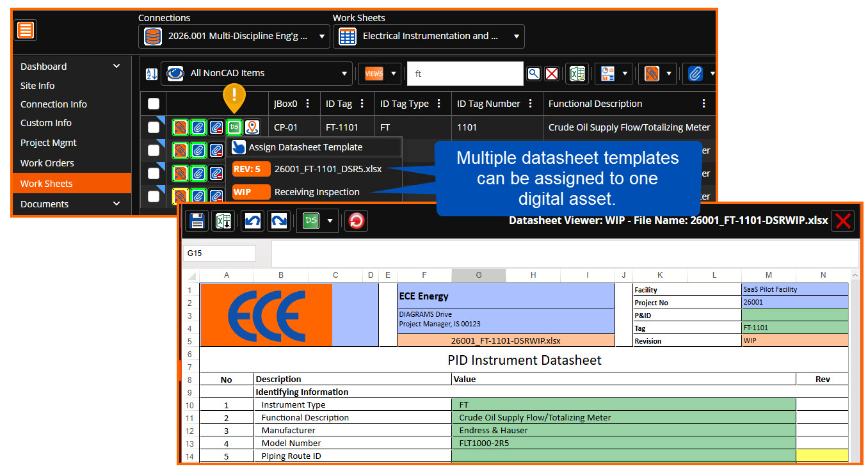Clear search with the red X icon
The width and height of the screenshot is (868, 471).
tap(552, 74)
